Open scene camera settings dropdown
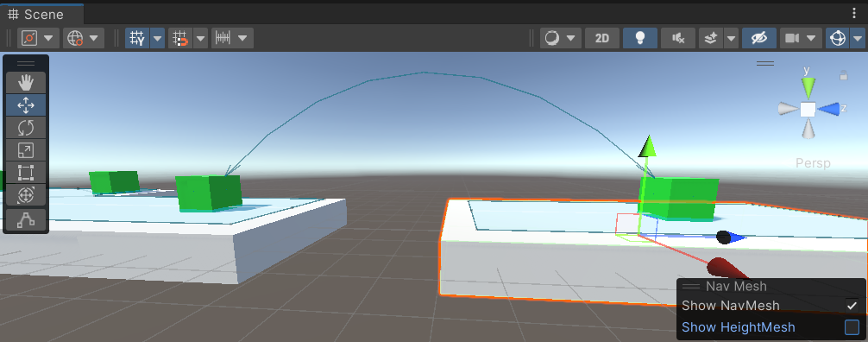Viewport: 868px width, 342px height. pos(812,38)
